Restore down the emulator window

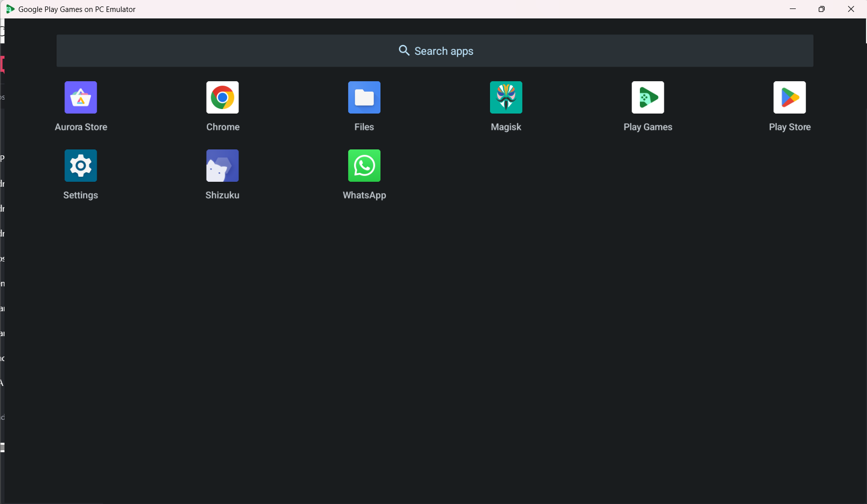tap(822, 9)
